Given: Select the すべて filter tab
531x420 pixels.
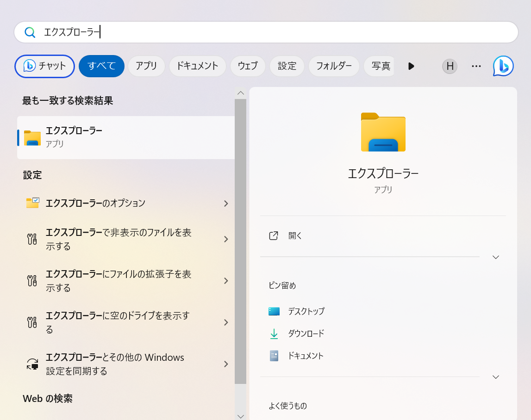Looking at the screenshot, I should (x=101, y=66).
